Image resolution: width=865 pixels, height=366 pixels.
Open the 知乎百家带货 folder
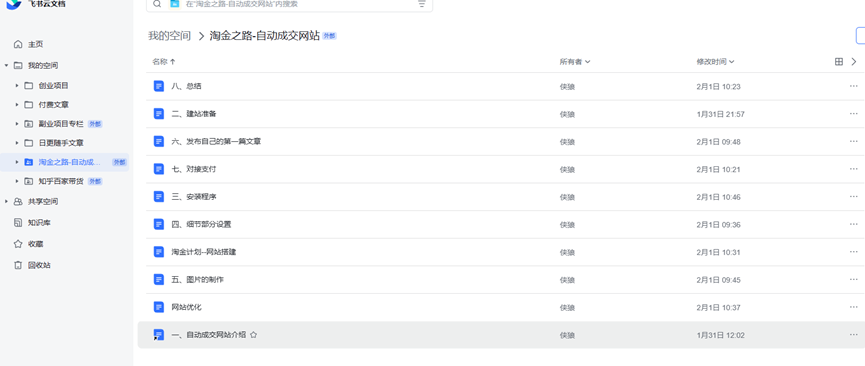(x=61, y=181)
